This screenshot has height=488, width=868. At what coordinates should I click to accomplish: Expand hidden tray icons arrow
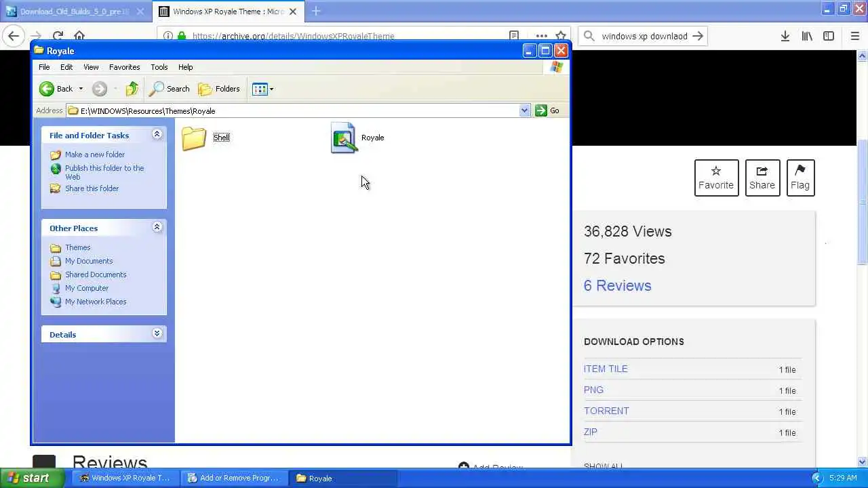[816, 478]
